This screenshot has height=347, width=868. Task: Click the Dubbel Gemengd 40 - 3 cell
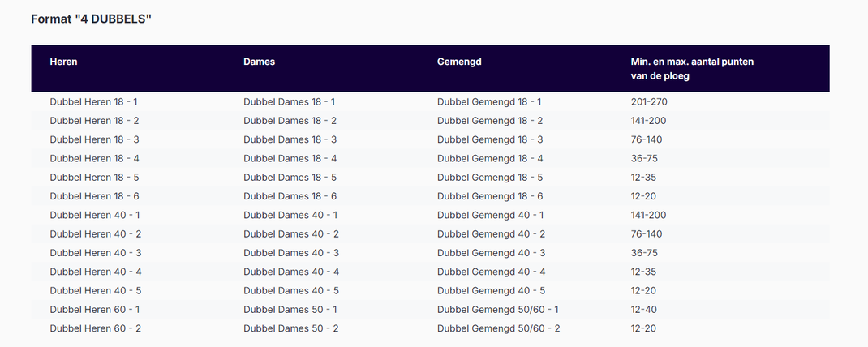[x=491, y=253]
